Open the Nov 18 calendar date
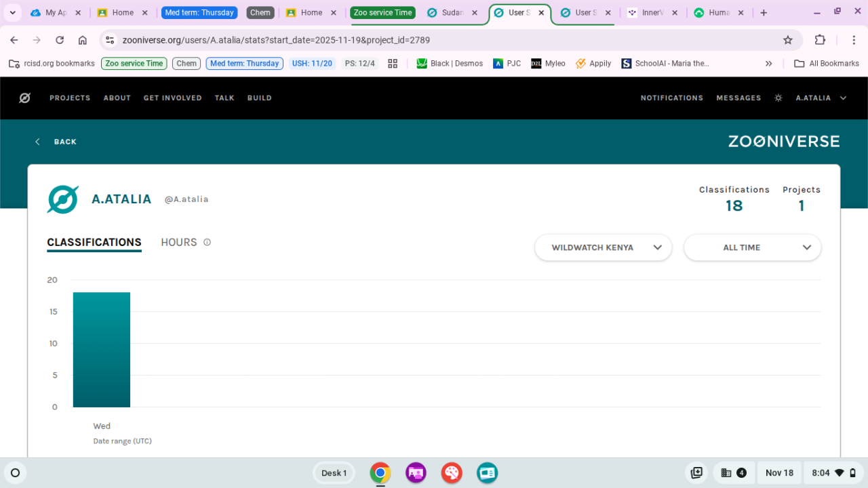Screen dimensions: 868x488 coord(779,473)
